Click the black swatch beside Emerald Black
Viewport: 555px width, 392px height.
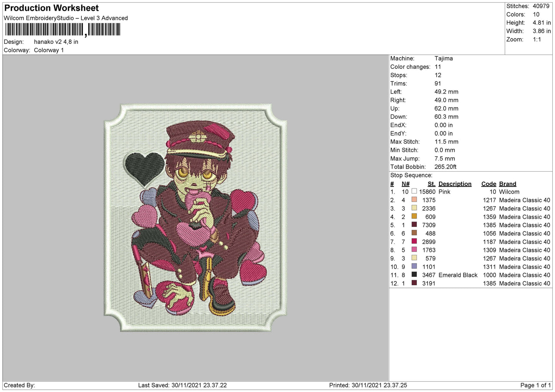click(x=414, y=275)
